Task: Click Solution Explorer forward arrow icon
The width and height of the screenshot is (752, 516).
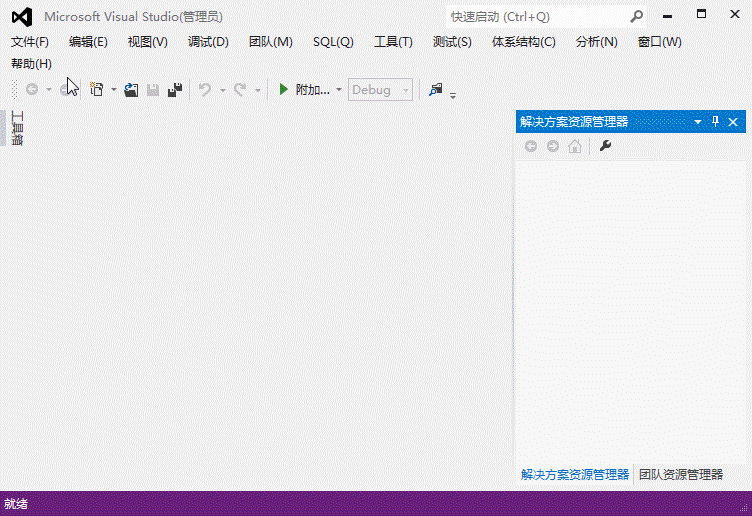Action: (553, 146)
